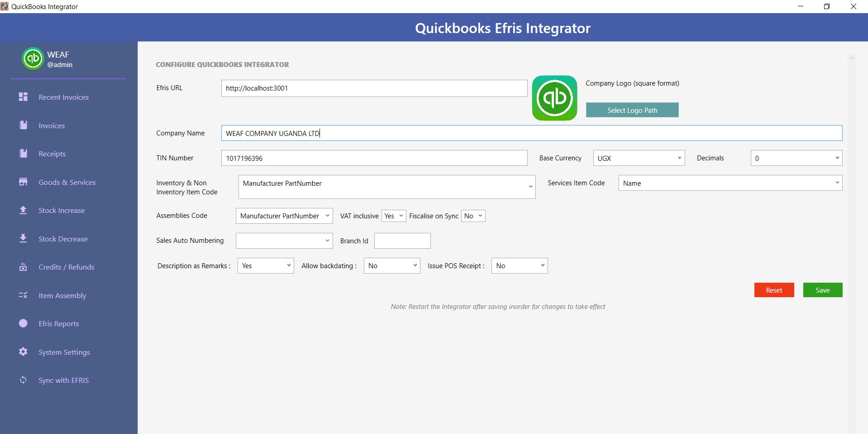Click the Sync with EFRIS refresh icon

[x=23, y=380]
